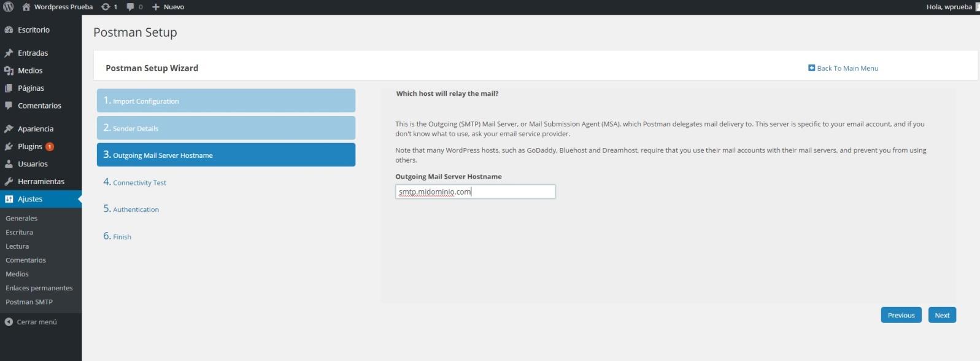The width and height of the screenshot is (980, 361).
Task: Click the Plugins update count badge
Action: coord(50,146)
